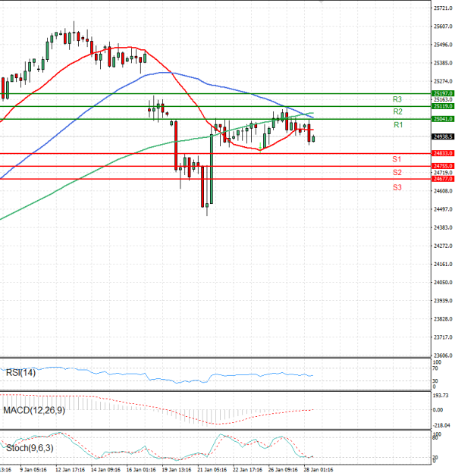
Task: Click the RSI(14) indicator label
Action: point(20,372)
